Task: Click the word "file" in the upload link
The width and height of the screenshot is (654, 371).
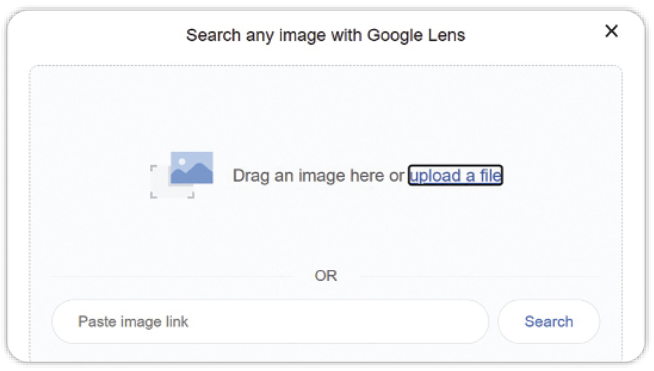Action: tap(490, 175)
